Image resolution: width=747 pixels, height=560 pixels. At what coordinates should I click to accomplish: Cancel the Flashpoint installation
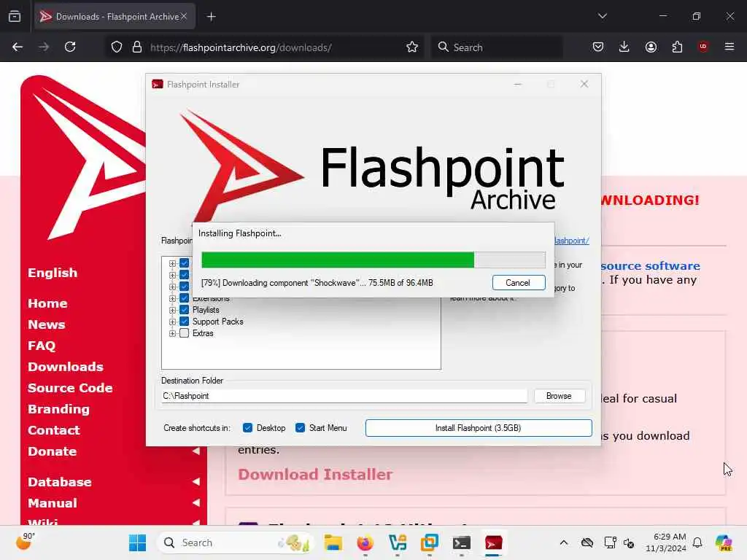pyautogui.click(x=519, y=283)
